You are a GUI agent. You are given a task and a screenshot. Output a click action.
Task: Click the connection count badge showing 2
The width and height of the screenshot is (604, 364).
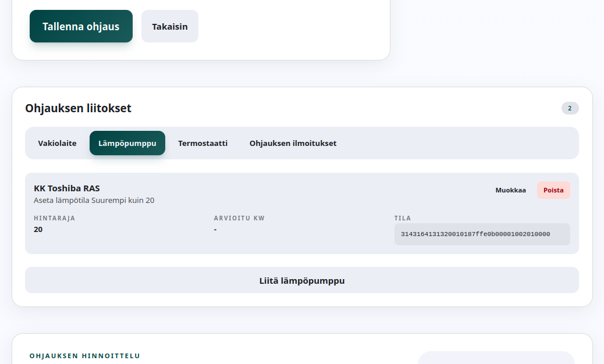tap(570, 108)
